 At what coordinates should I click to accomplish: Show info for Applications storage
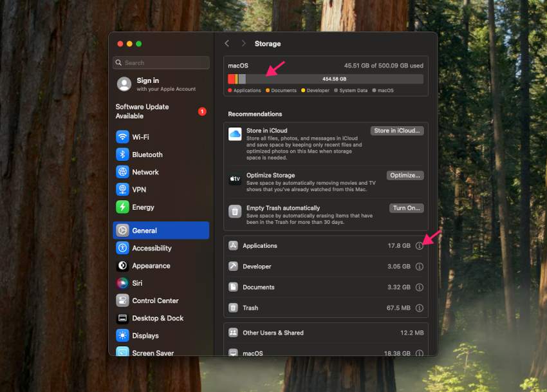420,246
